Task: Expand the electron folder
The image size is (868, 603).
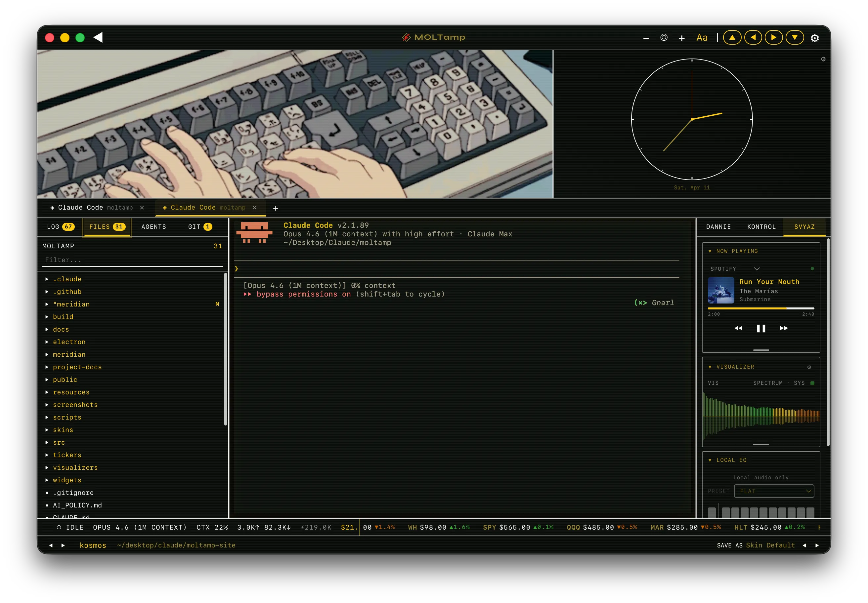Action: click(132, 342)
